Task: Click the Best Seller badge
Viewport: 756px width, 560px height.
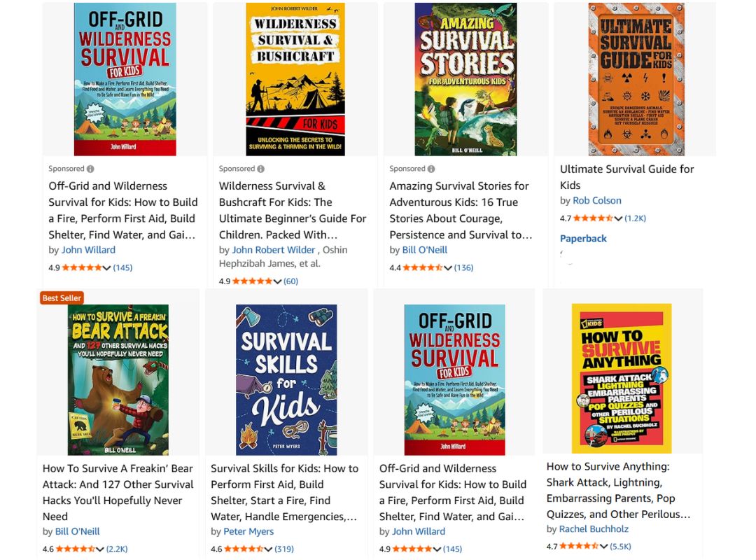Action: [62, 298]
